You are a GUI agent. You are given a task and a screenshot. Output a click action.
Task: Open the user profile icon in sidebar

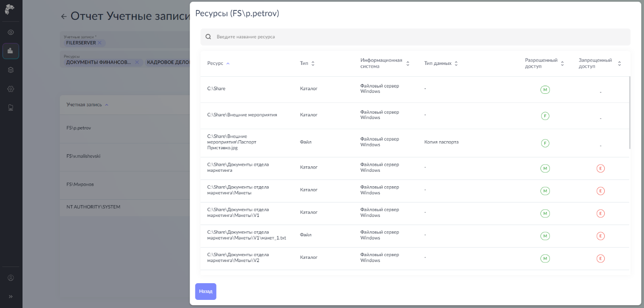coord(11,278)
